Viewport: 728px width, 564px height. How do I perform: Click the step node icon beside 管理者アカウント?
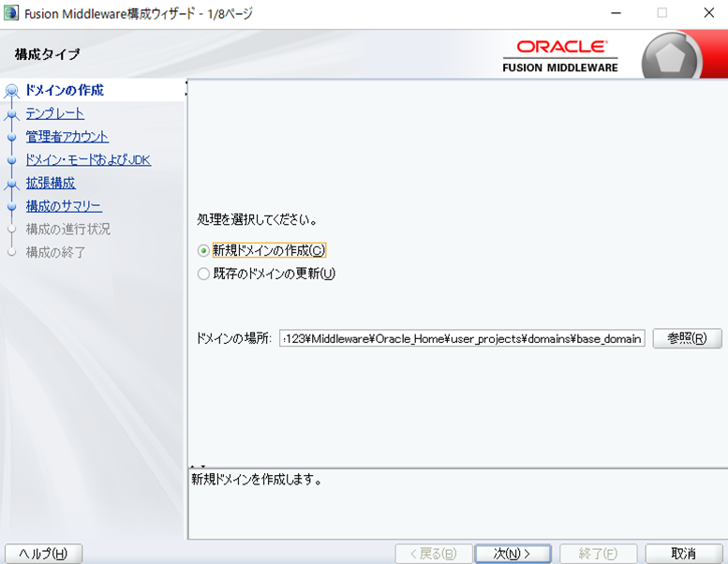click(11, 138)
